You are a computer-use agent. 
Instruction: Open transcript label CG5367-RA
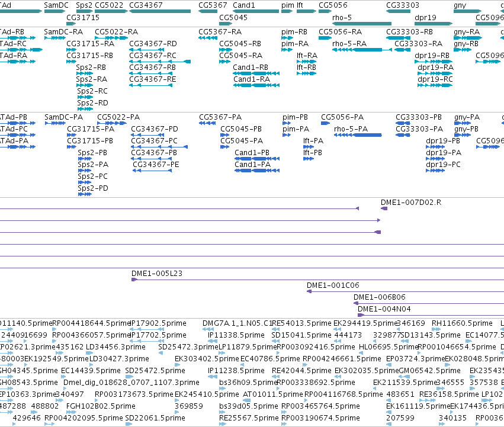pos(220,31)
